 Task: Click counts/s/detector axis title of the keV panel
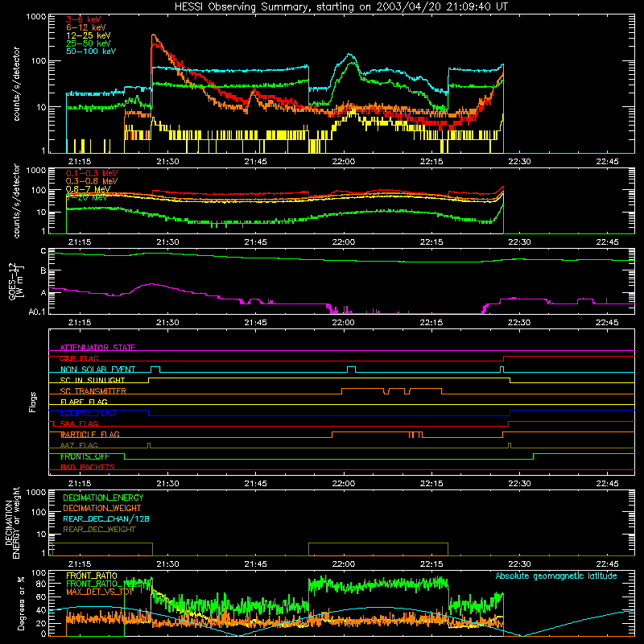[16, 84]
